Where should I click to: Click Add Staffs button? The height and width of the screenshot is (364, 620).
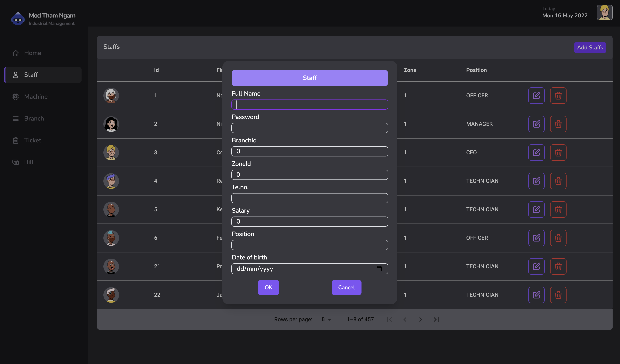[x=590, y=47]
